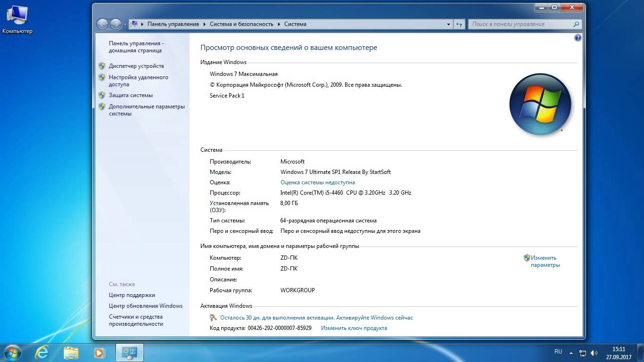Viewport: 644px width, 362px height.
Task: Click the Control Panel taskbar button
Action: (129, 352)
